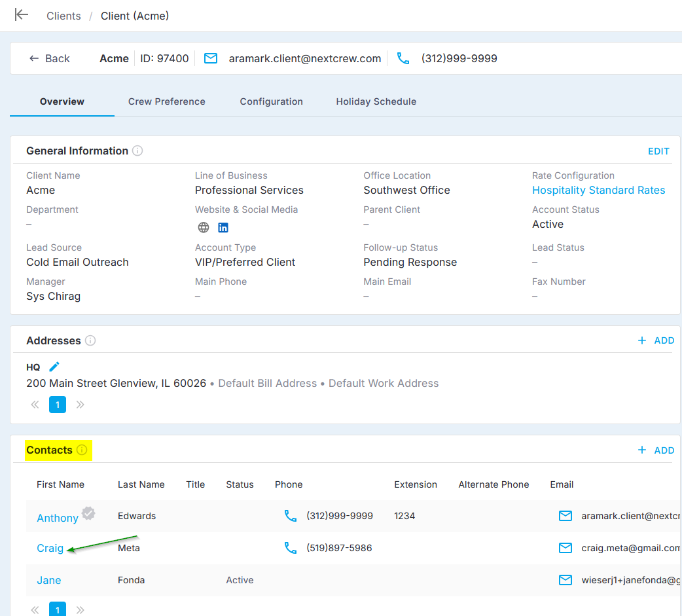Click the Last Name column header
682x616 pixels.
tap(141, 484)
